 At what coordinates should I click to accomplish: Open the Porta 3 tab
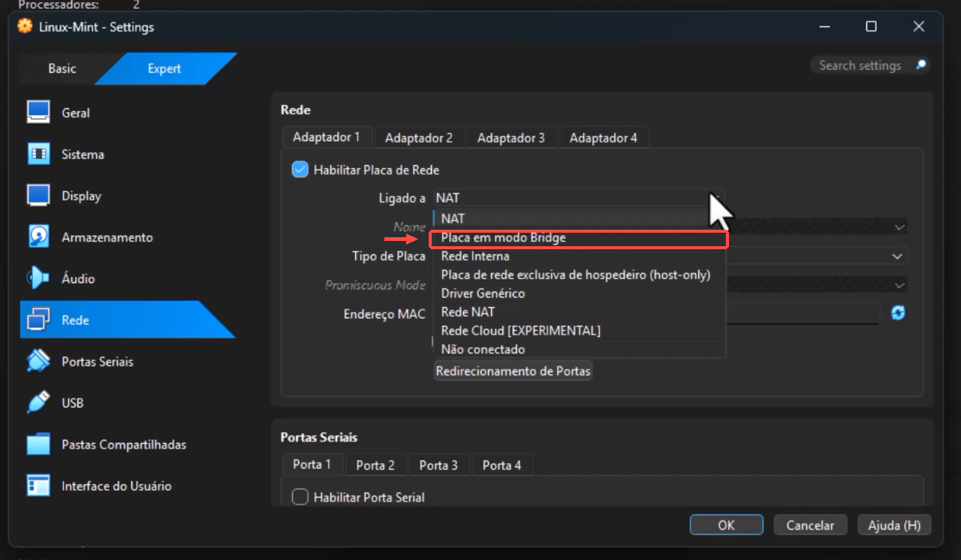click(x=438, y=465)
